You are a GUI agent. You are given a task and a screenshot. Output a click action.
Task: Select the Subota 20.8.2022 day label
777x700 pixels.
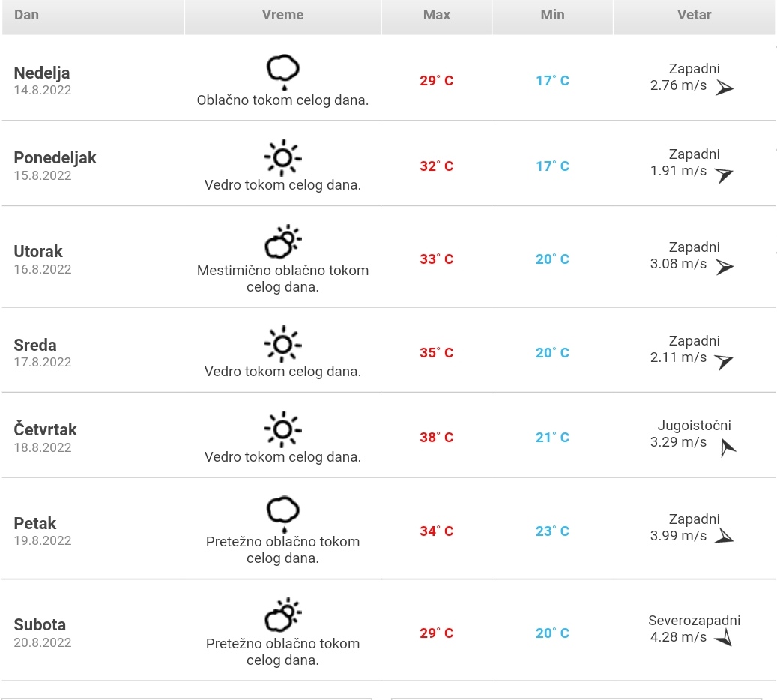[x=43, y=633]
